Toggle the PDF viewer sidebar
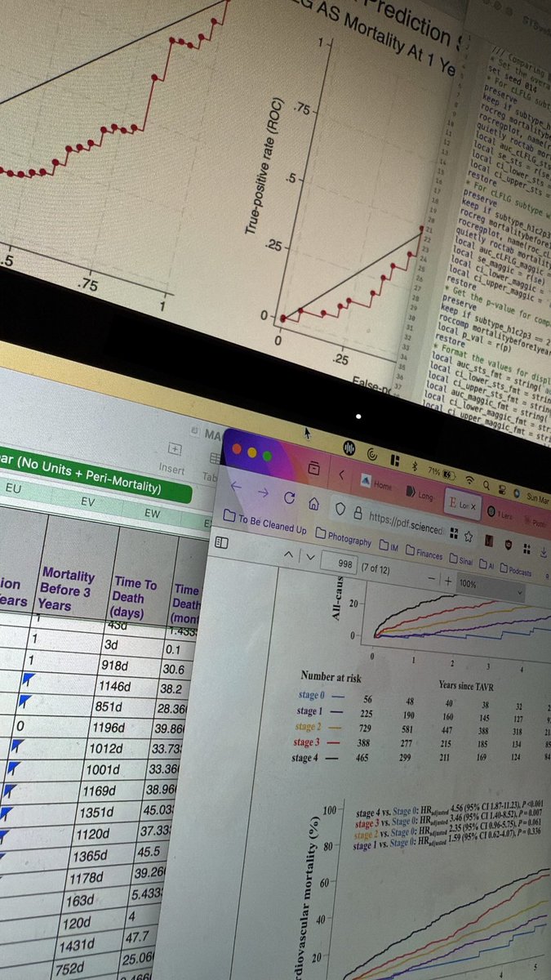551x980 pixels. [x=222, y=542]
